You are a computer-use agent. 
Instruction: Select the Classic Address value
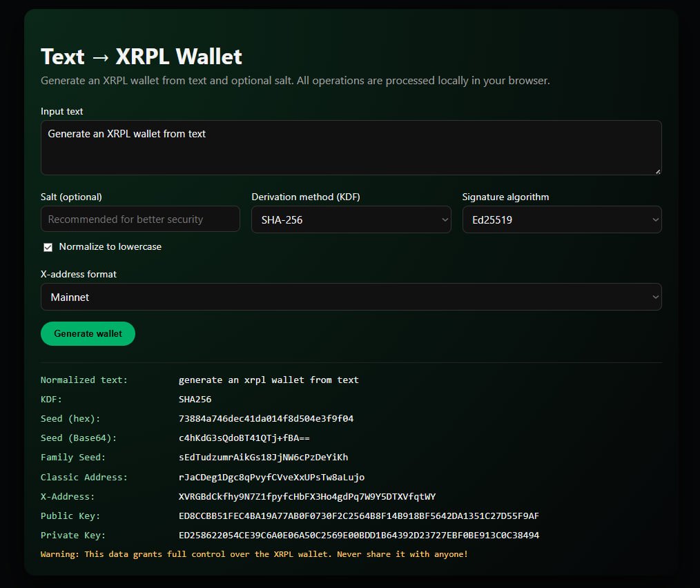(273, 477)
